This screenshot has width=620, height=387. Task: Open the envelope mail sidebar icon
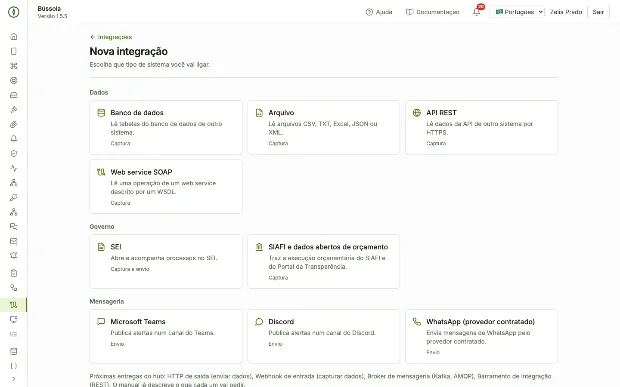[x=13, y=241]
